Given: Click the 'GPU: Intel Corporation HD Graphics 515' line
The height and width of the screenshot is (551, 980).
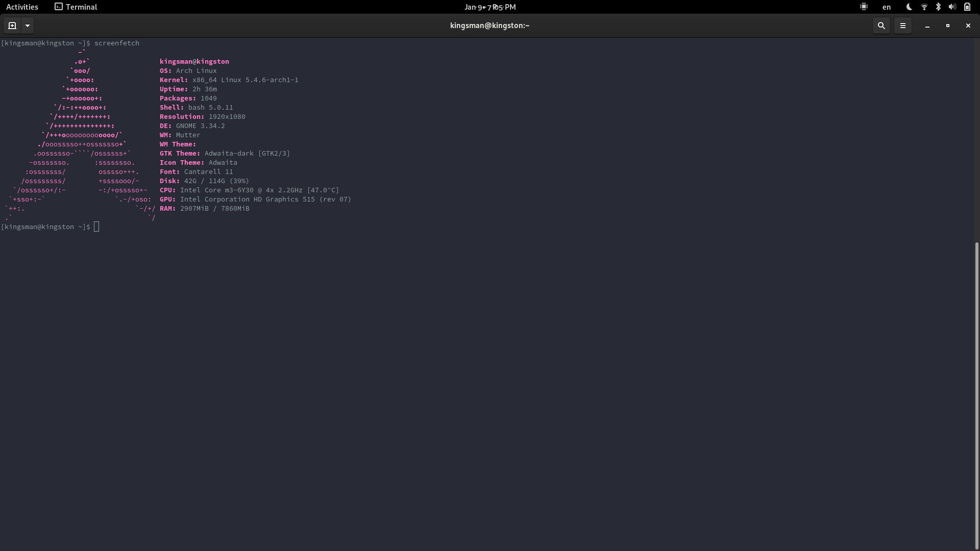Looking at the screenshot, I should 256,199.
